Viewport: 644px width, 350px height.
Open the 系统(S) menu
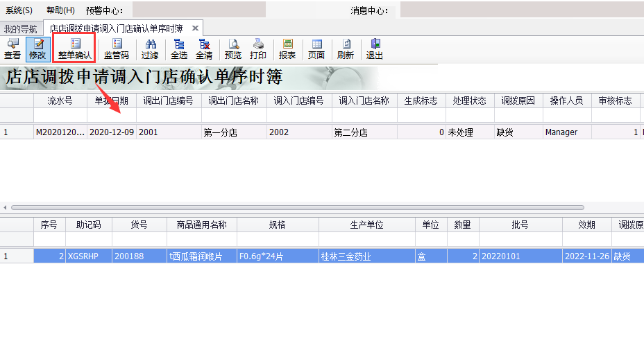[19, 10]
